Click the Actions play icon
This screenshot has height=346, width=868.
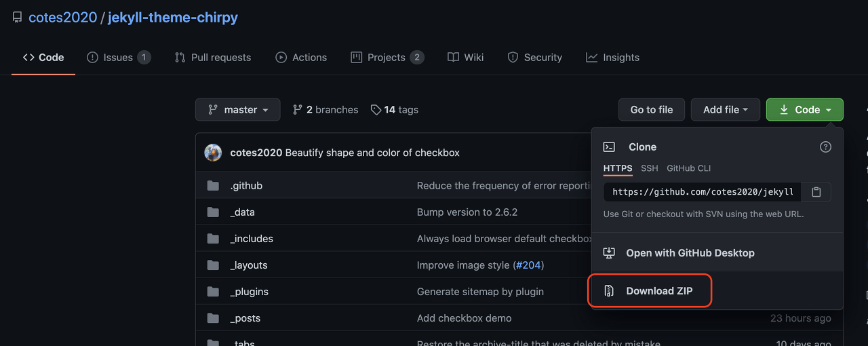point(281,57)
